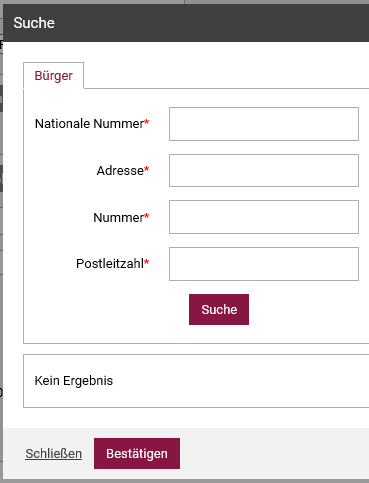Click the red asterisk next to Nummer
This screenshot has height=483, width=369.
tap(147, 216)
